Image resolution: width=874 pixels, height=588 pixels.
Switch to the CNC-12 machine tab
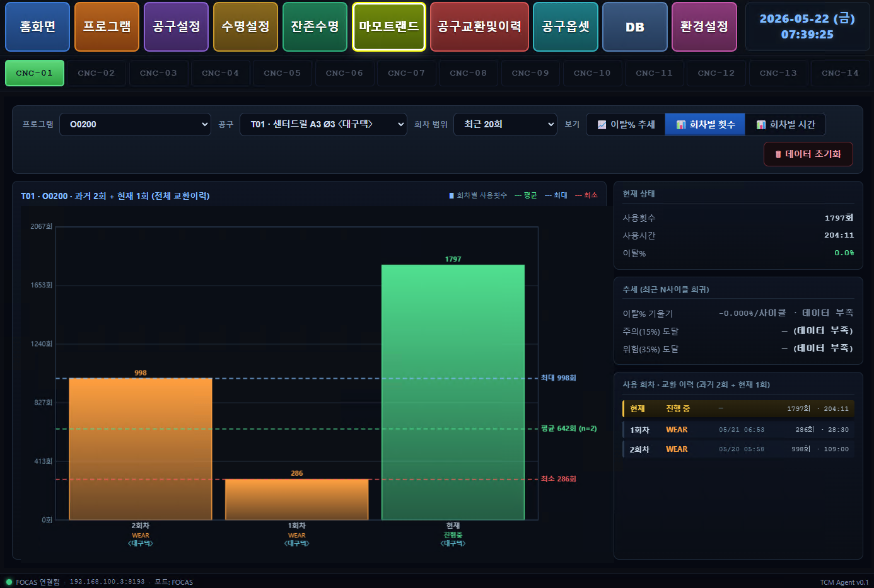[716, 73]
